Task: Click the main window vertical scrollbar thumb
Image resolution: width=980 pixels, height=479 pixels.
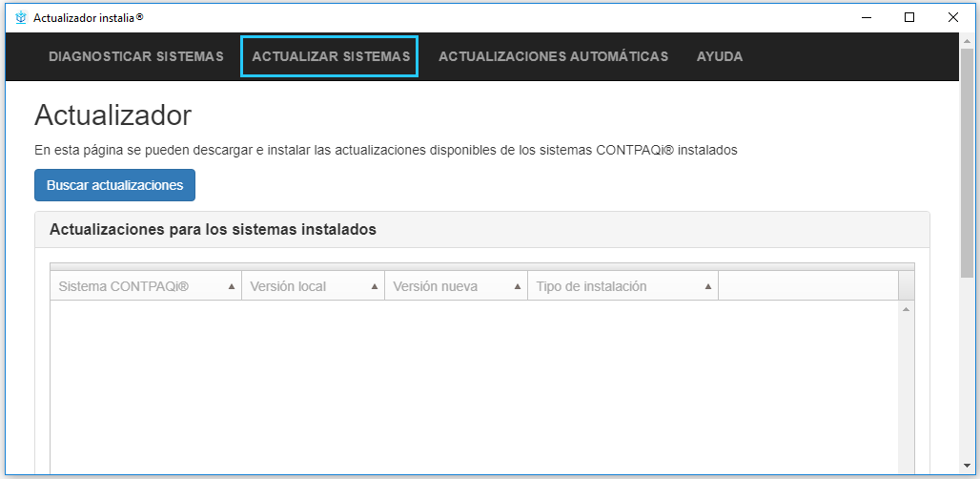Action: coord(968,162)
